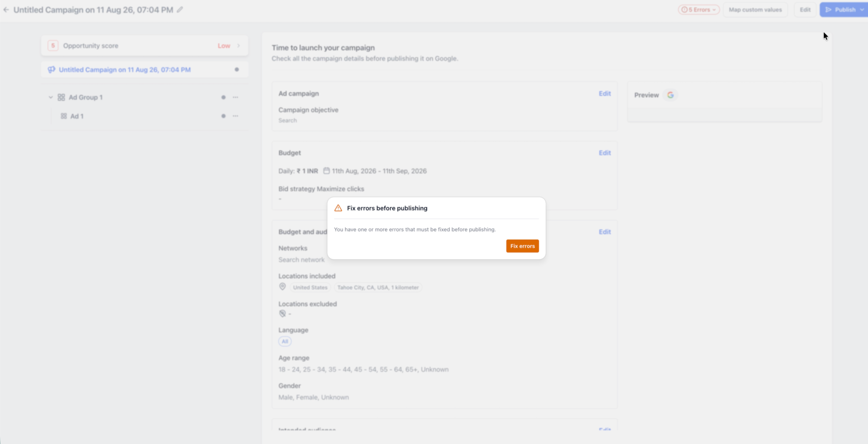The image size is (868, 444).
Task: Expand the 5 Errors dropdown
Action: pyautogui.click(x=699, y=10)
